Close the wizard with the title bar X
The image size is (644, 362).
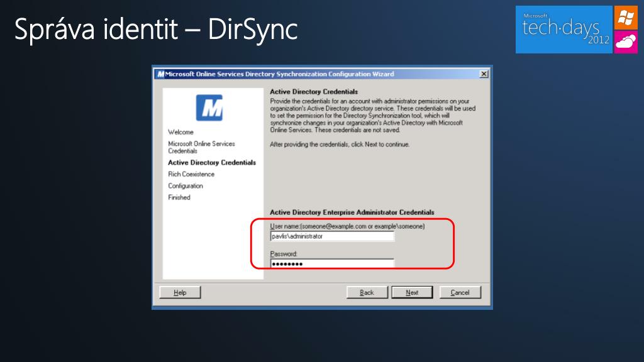484,74
